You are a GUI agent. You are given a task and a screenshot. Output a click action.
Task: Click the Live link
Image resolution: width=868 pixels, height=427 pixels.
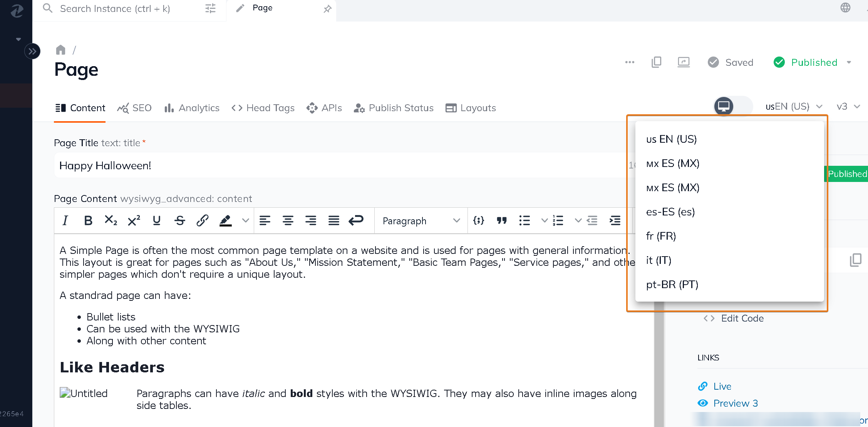[722, 385]
